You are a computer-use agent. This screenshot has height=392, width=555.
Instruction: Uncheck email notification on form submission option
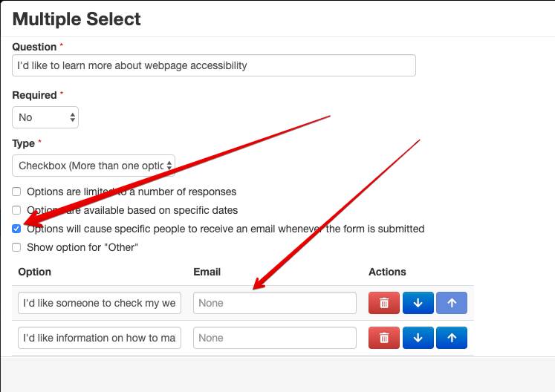click(x=17, y=229)
